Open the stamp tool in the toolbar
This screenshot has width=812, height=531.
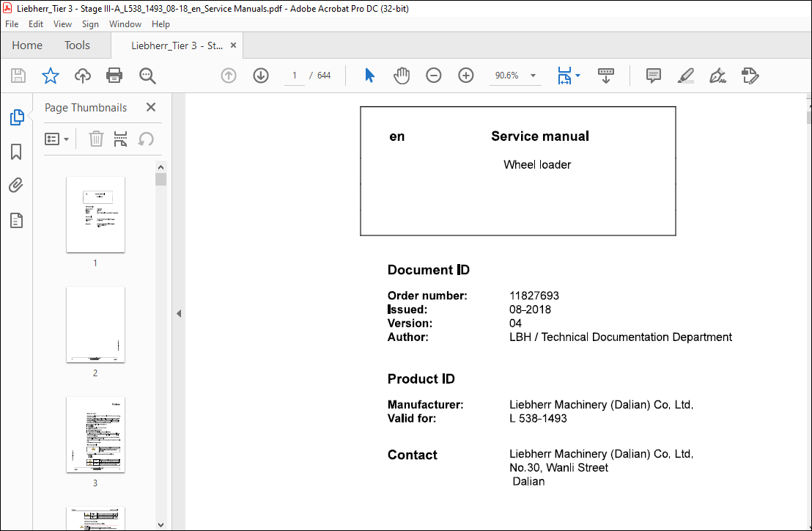[x=750, y=76]
